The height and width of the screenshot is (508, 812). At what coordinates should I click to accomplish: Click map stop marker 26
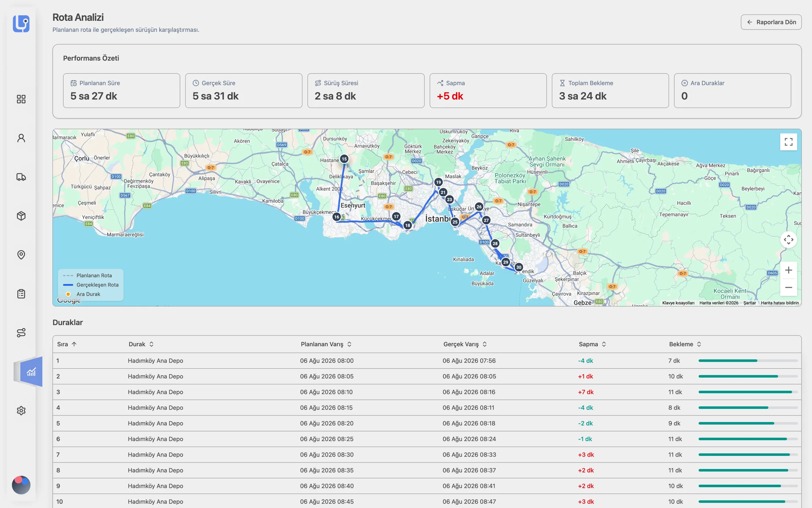tap(479, 207)
